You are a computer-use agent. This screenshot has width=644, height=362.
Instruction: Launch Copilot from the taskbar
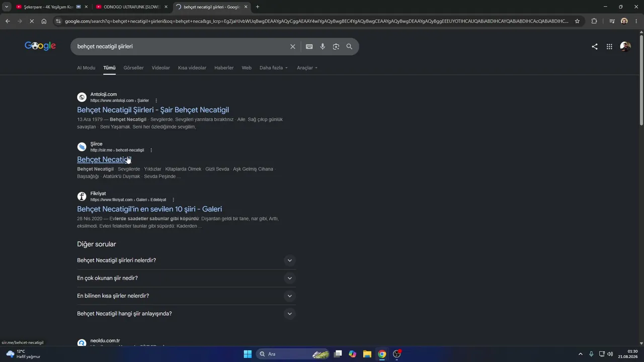(353, 354)
